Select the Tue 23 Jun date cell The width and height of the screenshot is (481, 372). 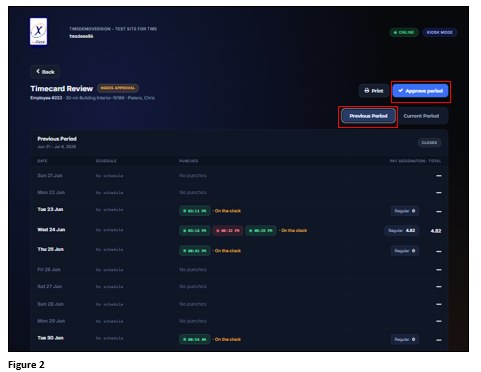[x=50, y=209]
